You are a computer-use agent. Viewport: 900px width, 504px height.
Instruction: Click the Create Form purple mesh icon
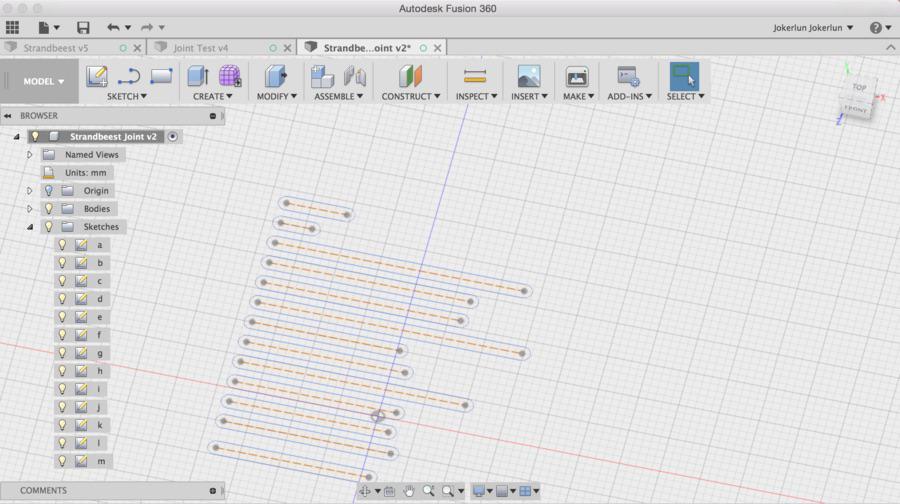point(230,76)
